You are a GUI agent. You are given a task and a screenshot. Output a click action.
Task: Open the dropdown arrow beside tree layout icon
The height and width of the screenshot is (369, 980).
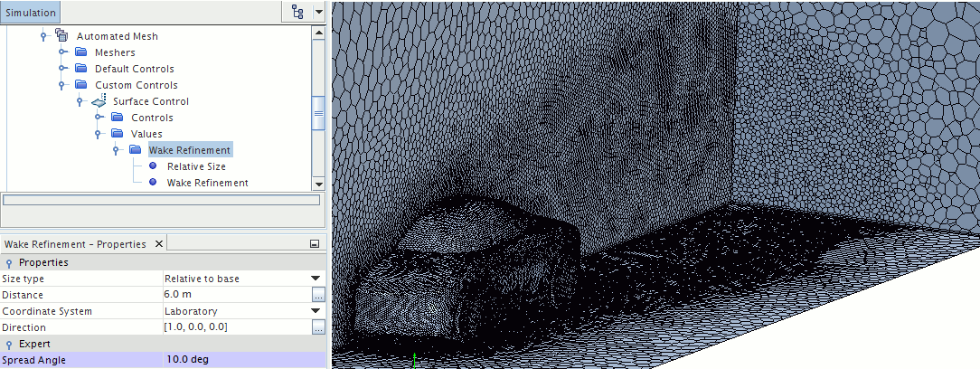pos(317,13)
